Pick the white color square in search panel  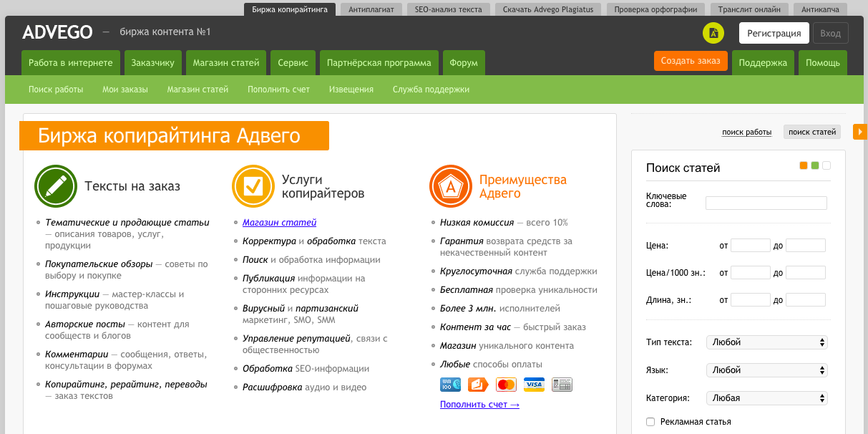[826, 165]
